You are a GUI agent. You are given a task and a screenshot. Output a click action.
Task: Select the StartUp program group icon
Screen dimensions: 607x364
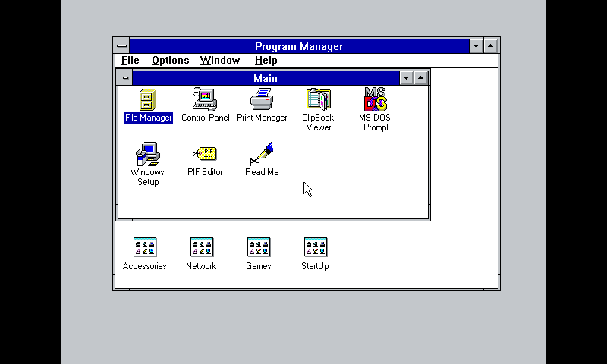[x=315, y=247]
